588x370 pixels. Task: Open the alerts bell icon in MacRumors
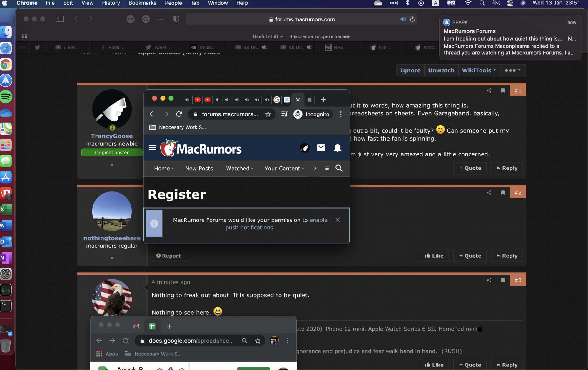click(x=338, y=148)
